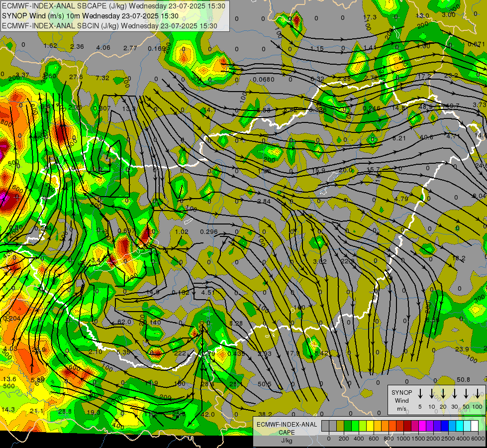Click the wind arrow above the 10 m/s label
487x448 pixels.
tap(432, 394)
